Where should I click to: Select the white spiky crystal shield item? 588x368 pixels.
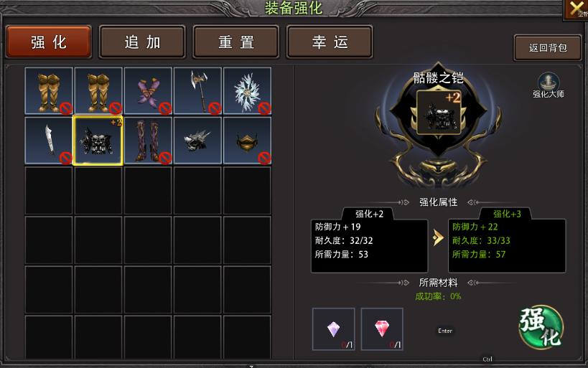click(x=247, y=90)
